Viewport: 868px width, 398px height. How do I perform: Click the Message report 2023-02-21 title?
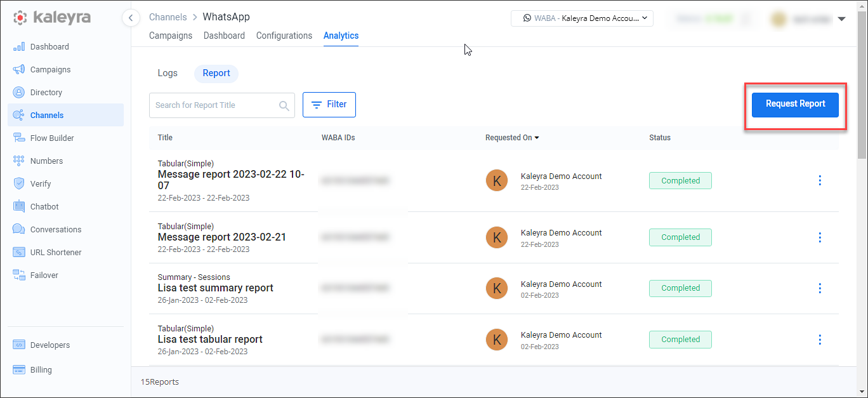coord(222,237)
